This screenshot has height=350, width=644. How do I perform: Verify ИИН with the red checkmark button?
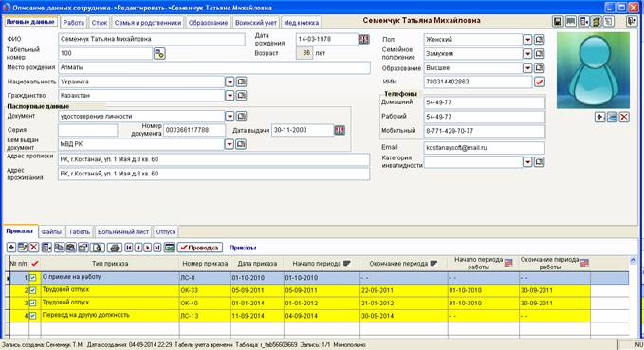tap(540, 82)
